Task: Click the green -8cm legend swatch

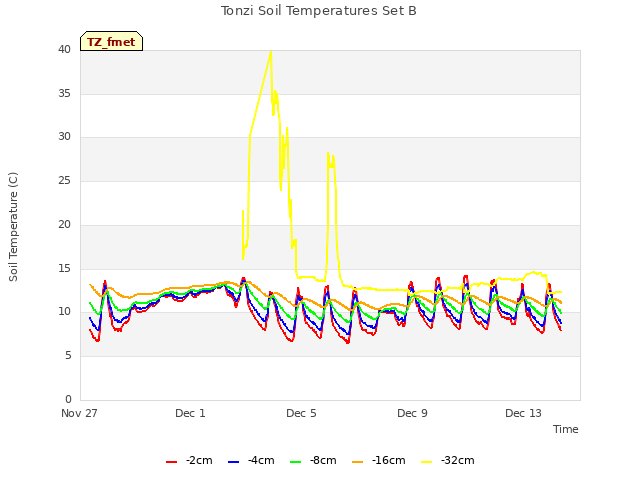Action: (296, 462)
